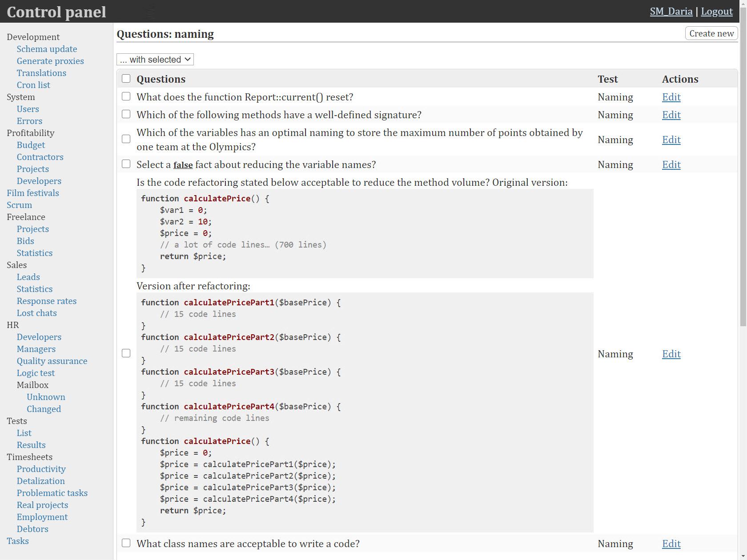The width and height of the screenshot is (747, 560).
Task: Open the SM_Daria profile link
Action: pyautogui.click(x=671, y=12)
